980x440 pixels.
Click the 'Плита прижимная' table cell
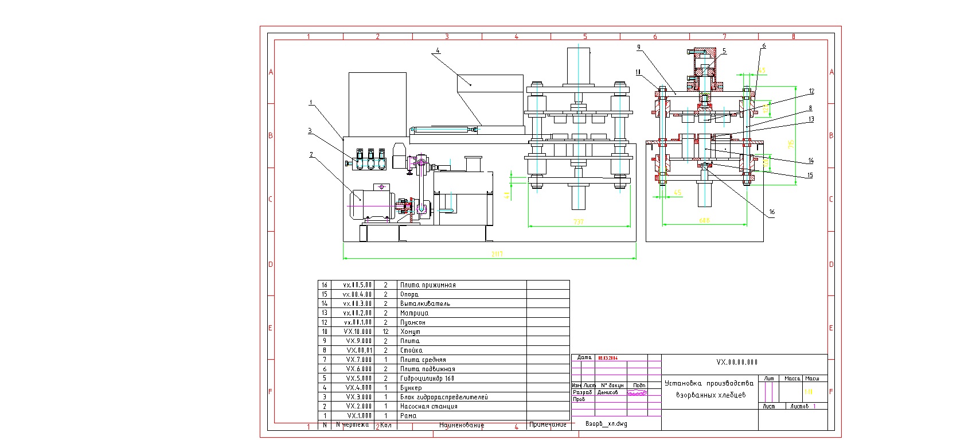[428, 285]
